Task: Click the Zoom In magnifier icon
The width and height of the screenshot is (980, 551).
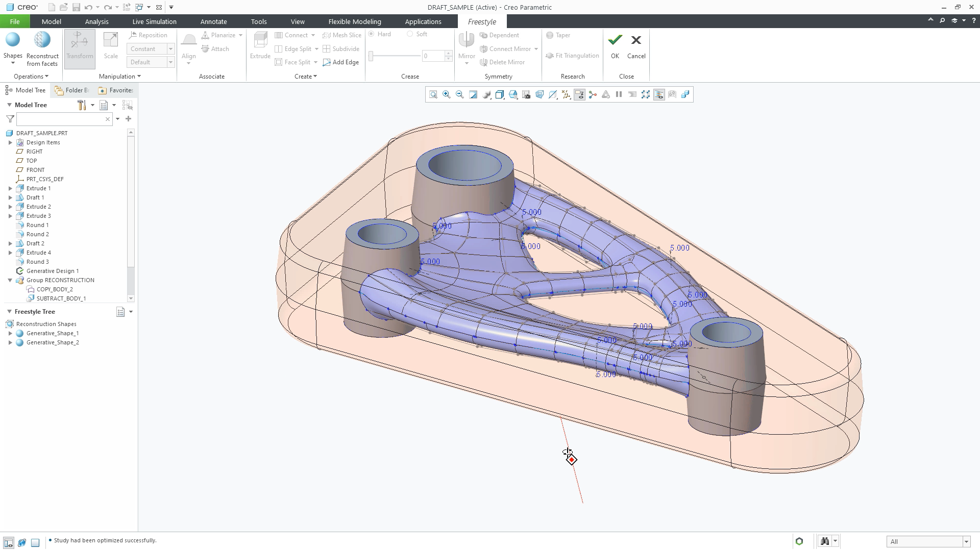Action: (447, 94)
